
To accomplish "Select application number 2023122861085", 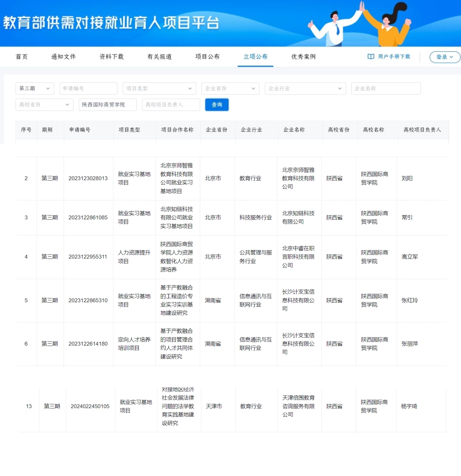I will (x=88, y=217).
